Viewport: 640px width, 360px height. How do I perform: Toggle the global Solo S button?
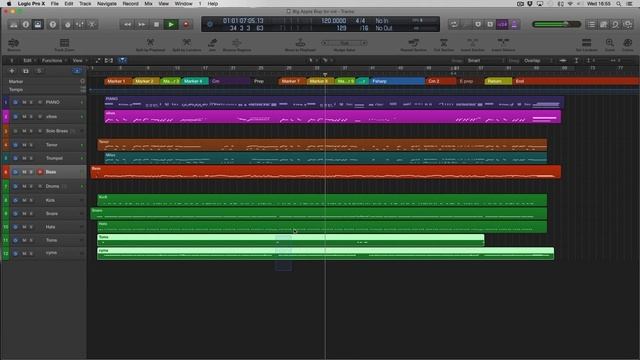pyautogui.click(x=39, y=71)
